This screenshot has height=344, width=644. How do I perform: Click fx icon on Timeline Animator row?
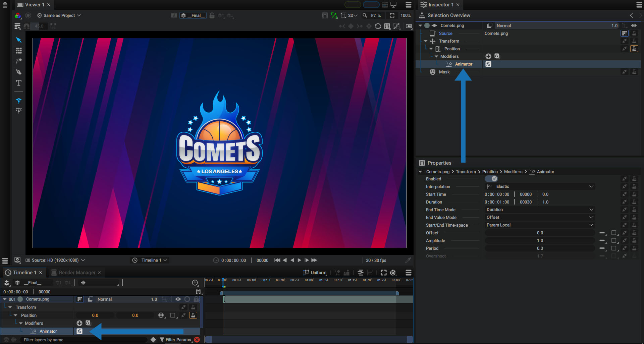coord(79,331)
